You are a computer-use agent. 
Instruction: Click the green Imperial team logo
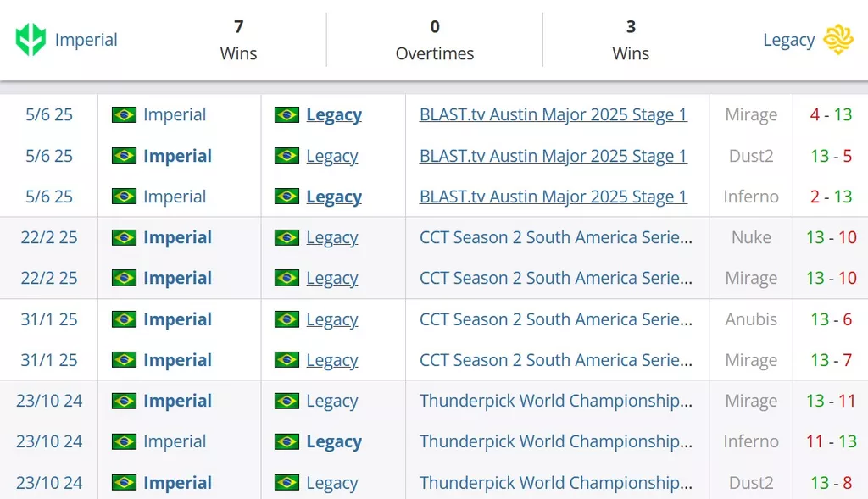point(31,39)
